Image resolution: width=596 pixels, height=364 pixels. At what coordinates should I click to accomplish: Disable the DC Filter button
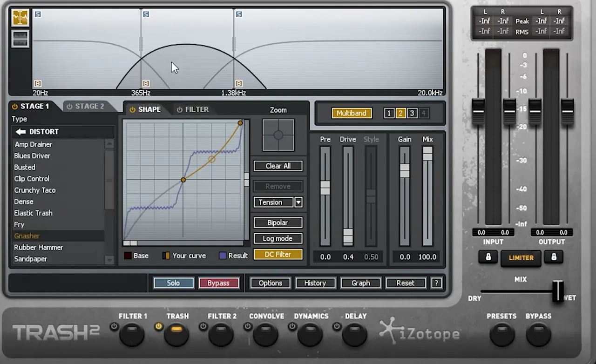[x=278, y=254]
